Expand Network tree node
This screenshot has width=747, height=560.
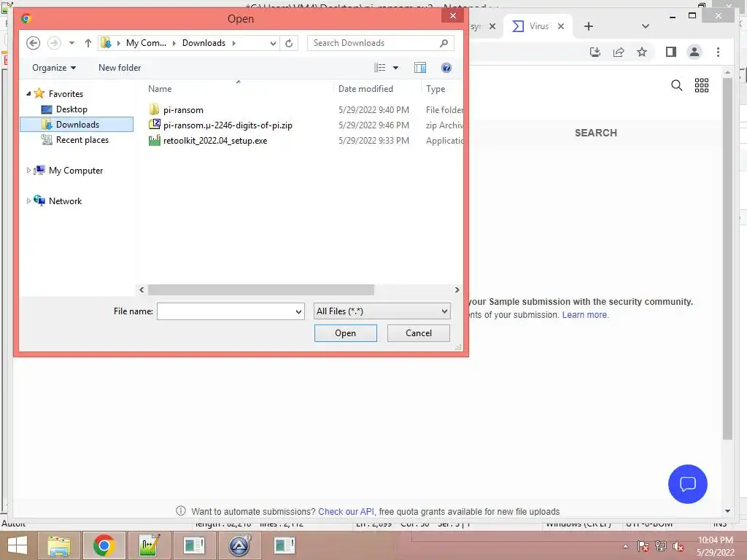28,201
